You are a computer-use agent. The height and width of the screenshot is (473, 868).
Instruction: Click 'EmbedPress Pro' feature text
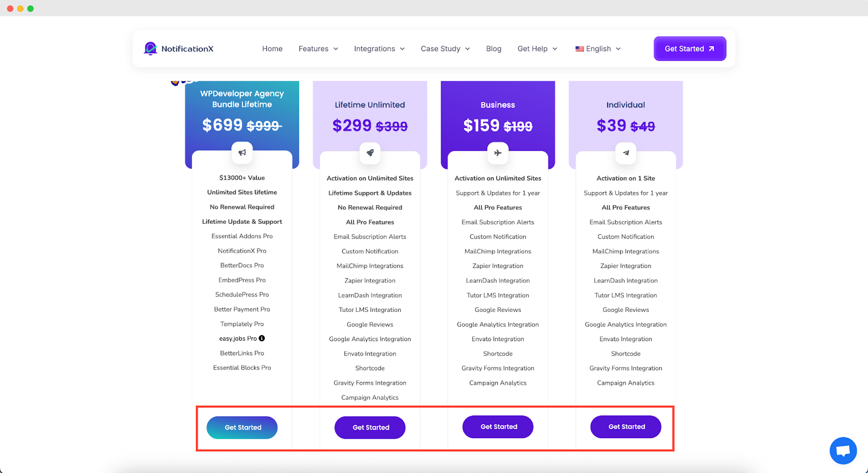coord(242,280)
